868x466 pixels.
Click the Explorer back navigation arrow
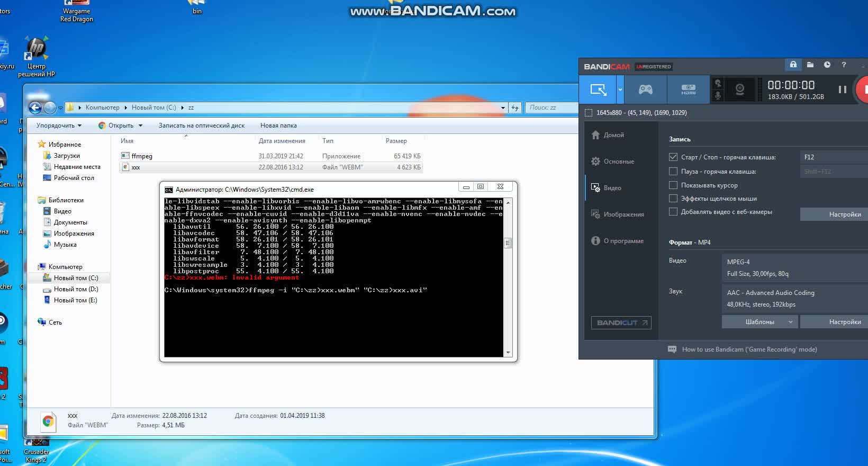35,107
